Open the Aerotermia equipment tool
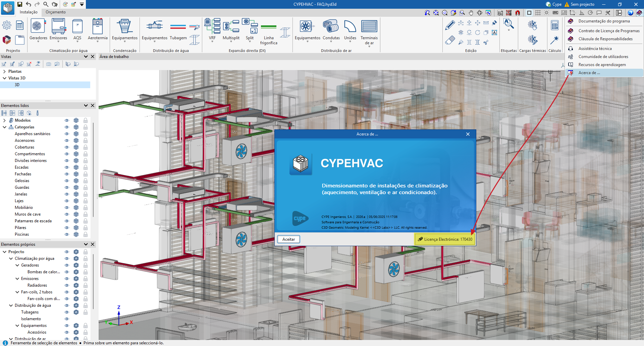This screenshot has height=346, width=644. point(97,27)
